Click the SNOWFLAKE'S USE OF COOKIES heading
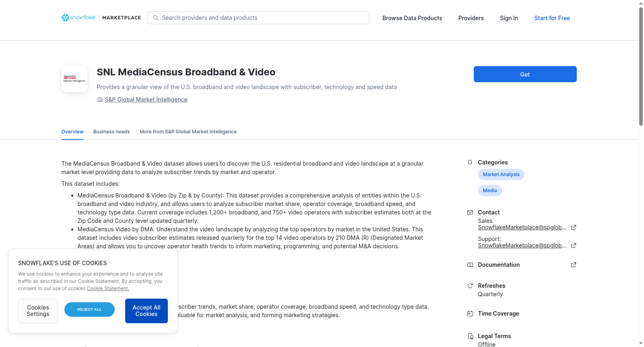Viewport: 644px width, 347px height. point(62,263)
